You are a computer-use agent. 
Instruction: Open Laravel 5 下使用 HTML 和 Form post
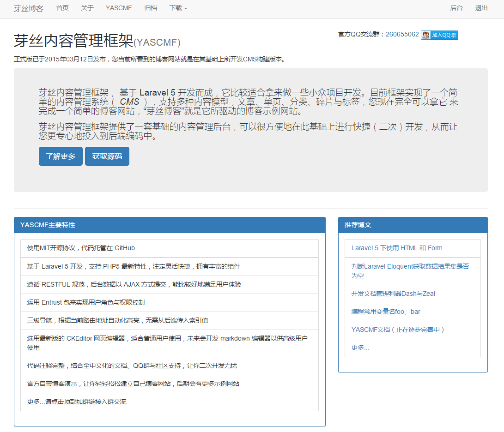pos(397,248)
